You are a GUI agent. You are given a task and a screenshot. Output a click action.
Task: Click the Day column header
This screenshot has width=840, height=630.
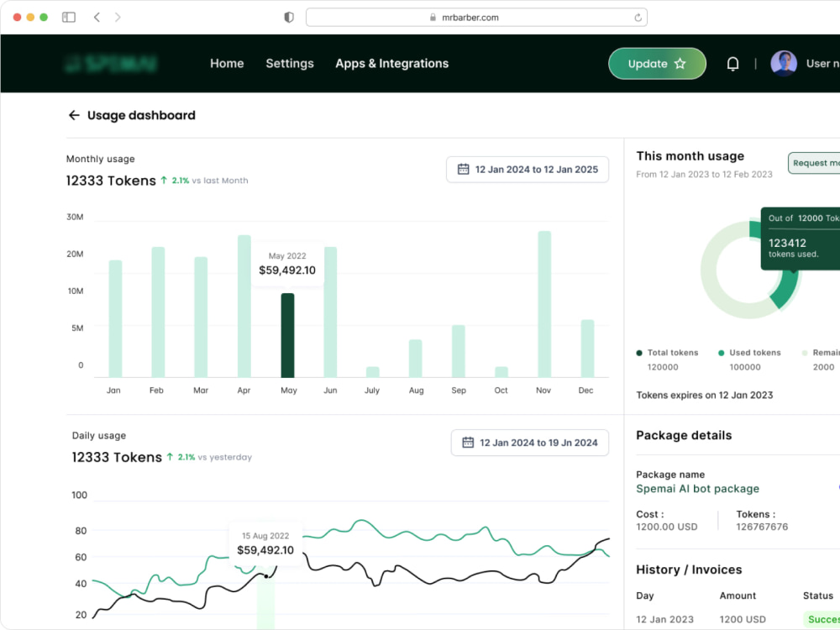[x=645, y=596]
